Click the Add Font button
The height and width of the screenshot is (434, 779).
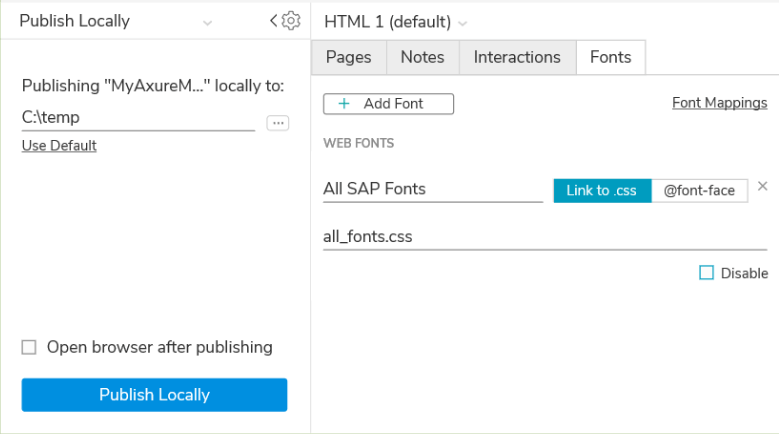pos(389,104)
